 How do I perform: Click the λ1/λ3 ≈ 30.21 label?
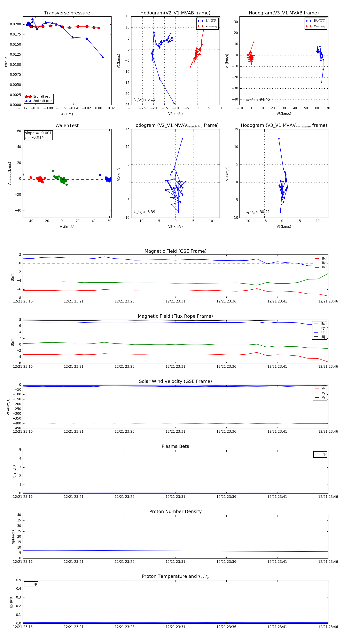click(x=258, y=212)
